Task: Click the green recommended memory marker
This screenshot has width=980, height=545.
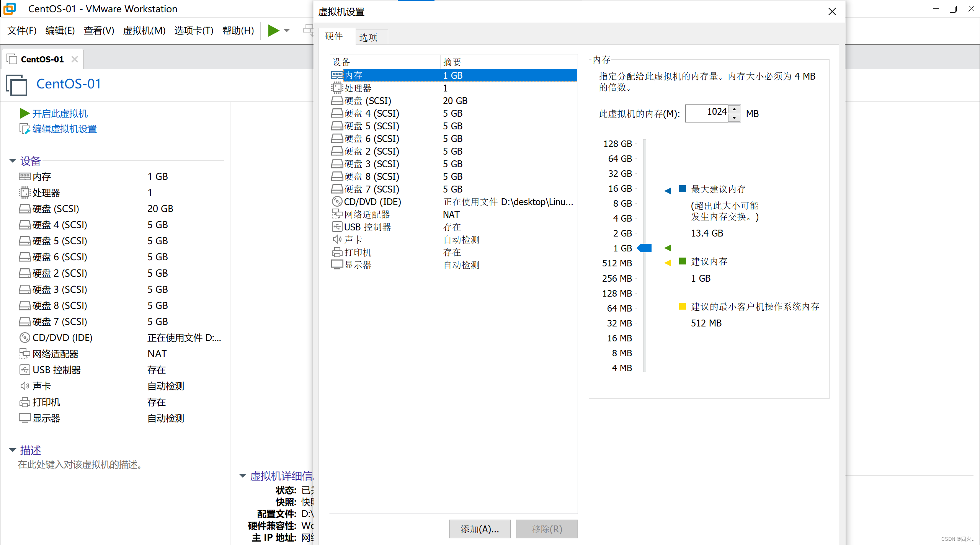Action: click(668, 248)
